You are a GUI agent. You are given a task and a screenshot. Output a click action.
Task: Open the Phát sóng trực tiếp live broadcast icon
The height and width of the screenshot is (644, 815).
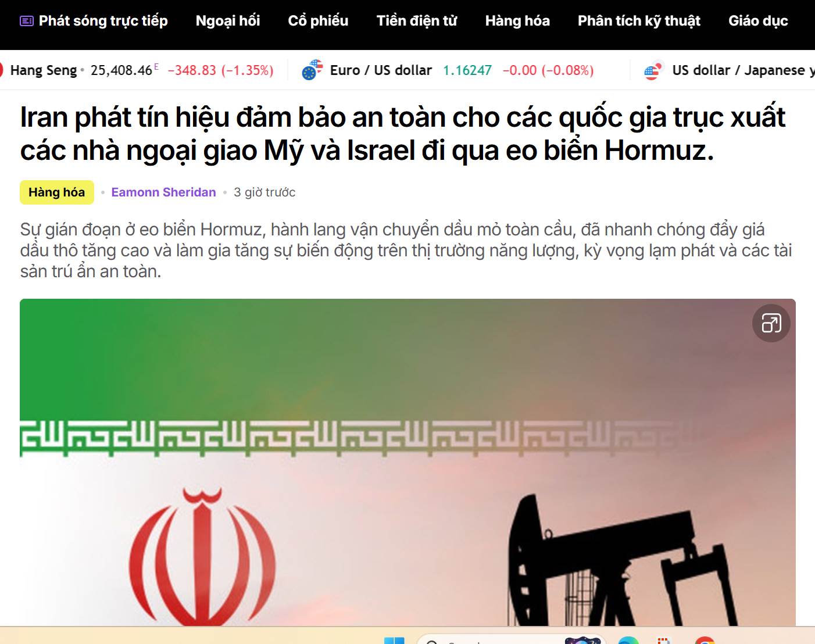(27, 21)
